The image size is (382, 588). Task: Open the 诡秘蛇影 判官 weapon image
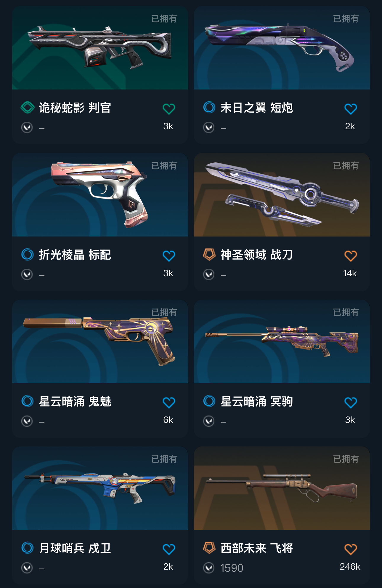[100, 48]
